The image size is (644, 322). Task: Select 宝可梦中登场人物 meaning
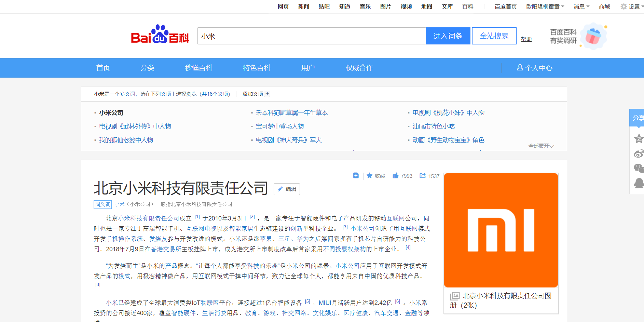coord(280,126)
